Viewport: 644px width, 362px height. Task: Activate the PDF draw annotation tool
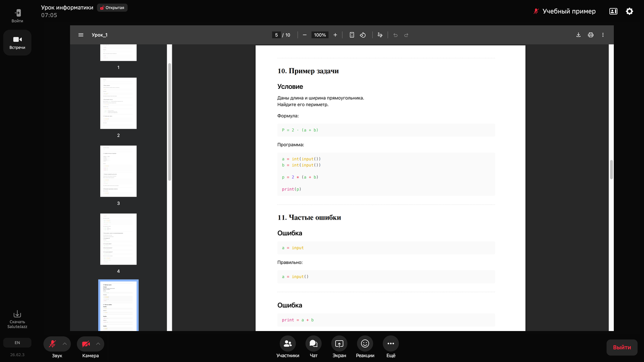click(x=380, y=35)
